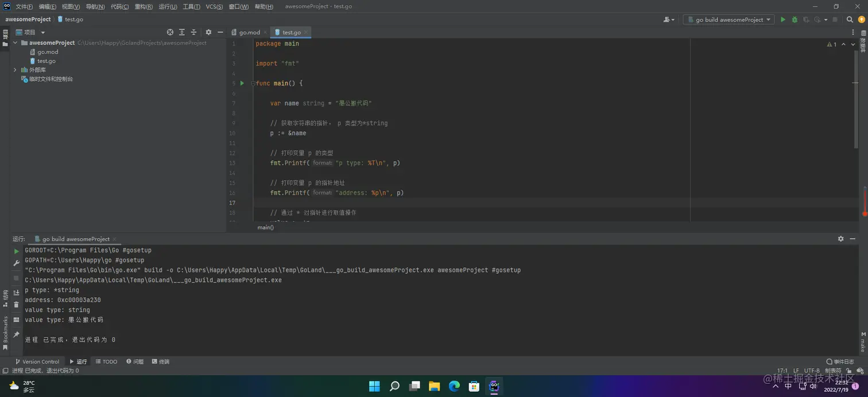
Task: Open the 问题 problems tool window
Action: tap(135, 361)
